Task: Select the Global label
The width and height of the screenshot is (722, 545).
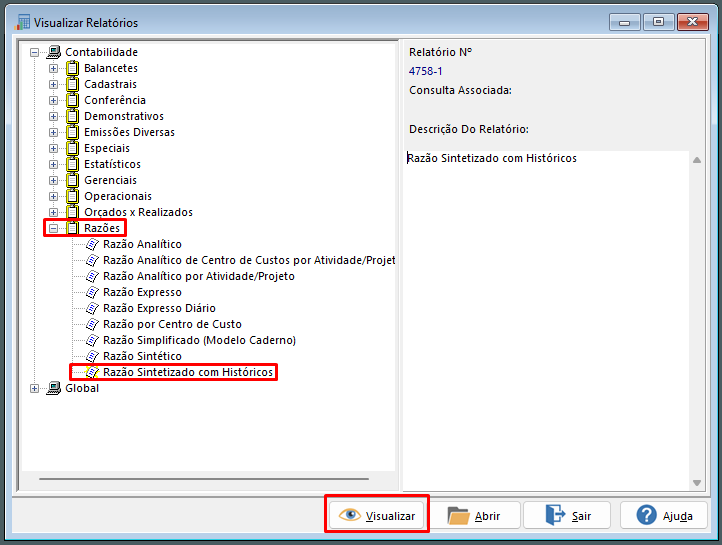Action: [x=82, y=388]
